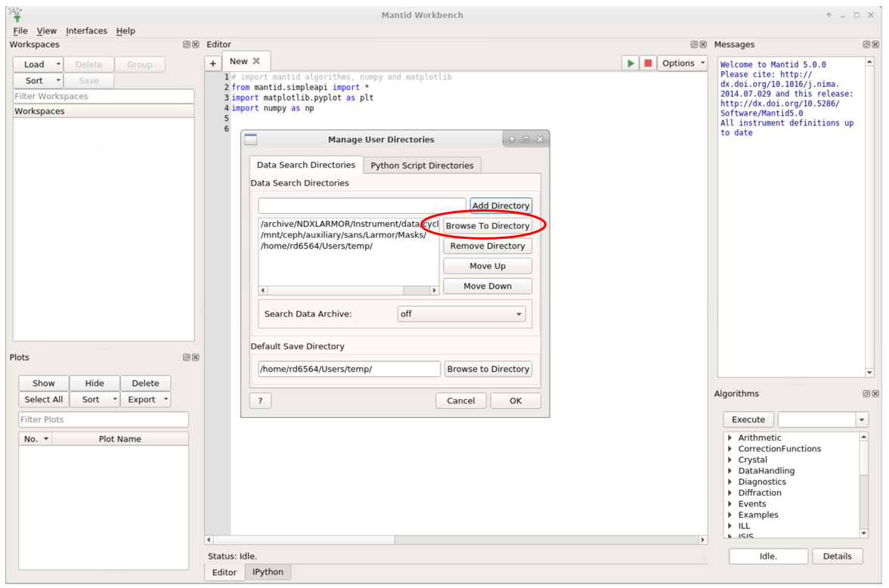This screenshot has height=588, width=889.
Task: Click the Remove Directory button
Action: click(488, 246)
